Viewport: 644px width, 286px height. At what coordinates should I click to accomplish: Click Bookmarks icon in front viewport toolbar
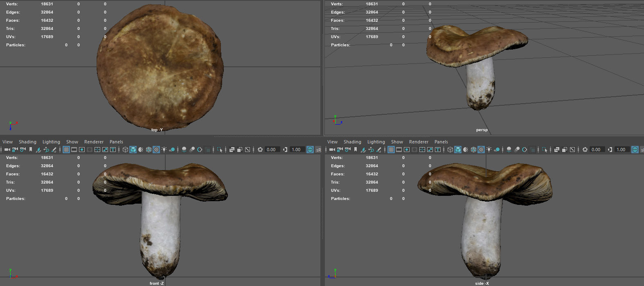point(30,150)
